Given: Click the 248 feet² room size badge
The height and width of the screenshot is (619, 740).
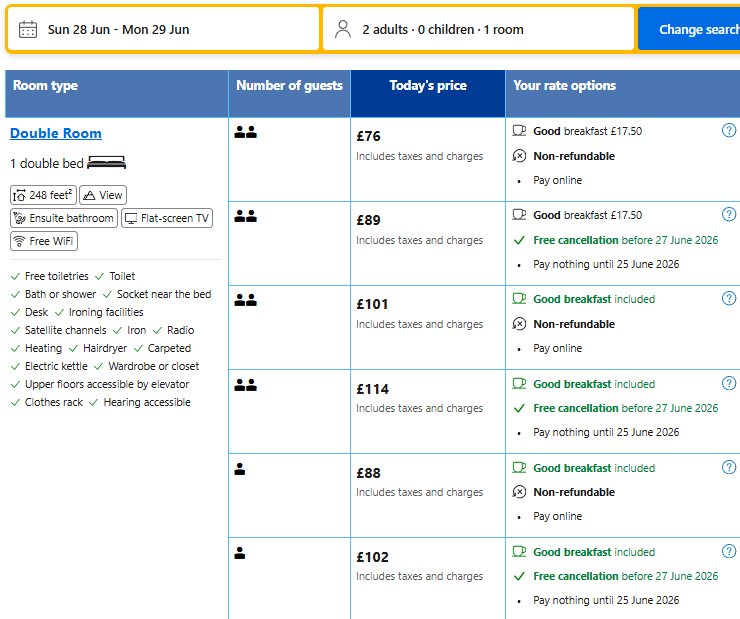Looking at the screenshot, I should (x=43, y=195).
